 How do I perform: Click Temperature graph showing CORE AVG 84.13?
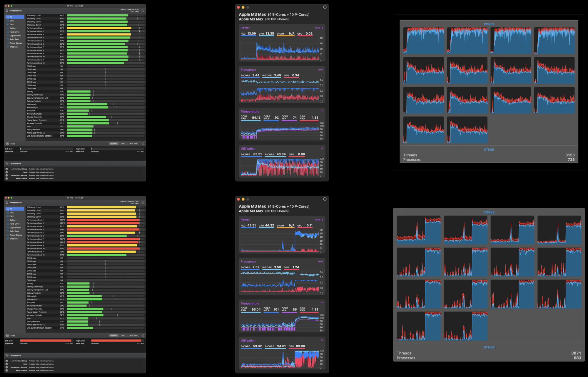tap(280, 131)
